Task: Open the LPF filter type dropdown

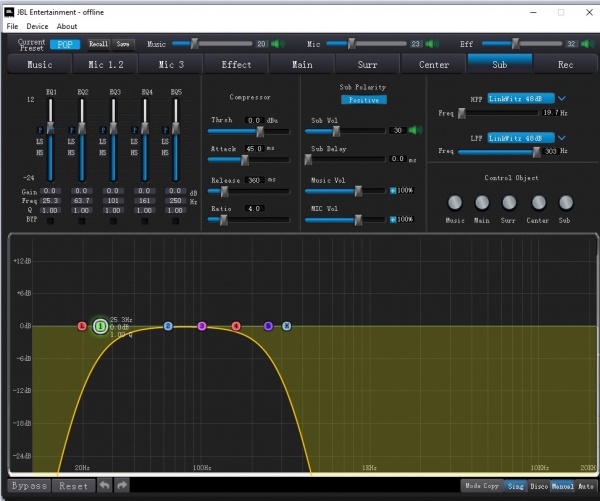Action: click(560, 137)
